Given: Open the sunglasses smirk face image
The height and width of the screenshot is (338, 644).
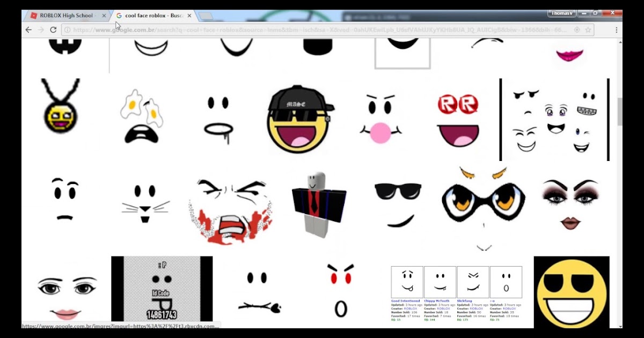Looking at the screenshot, I should point(398,204).
